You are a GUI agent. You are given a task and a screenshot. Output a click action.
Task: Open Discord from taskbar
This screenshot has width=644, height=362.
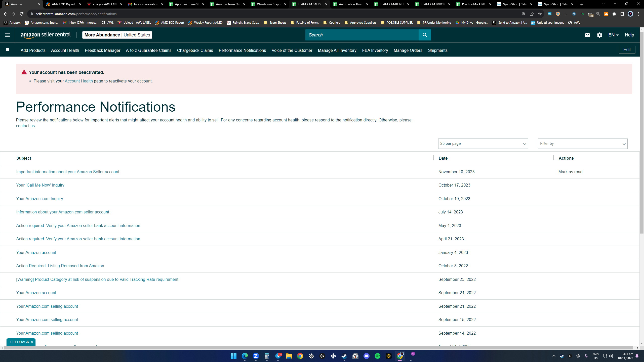coord(366,356)
